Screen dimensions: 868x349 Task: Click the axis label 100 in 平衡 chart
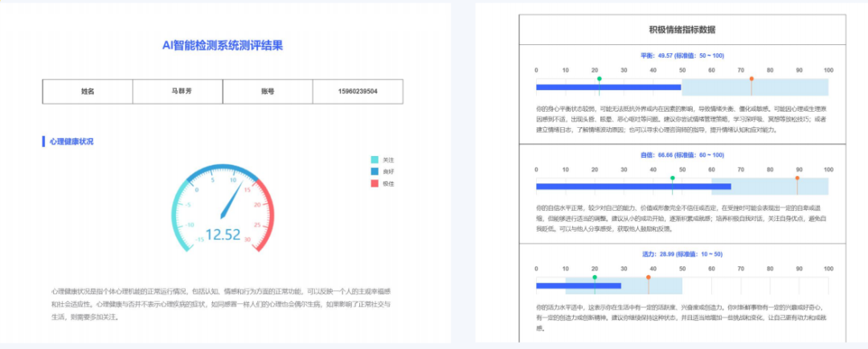pyautogui.click(x=829, y=70)
